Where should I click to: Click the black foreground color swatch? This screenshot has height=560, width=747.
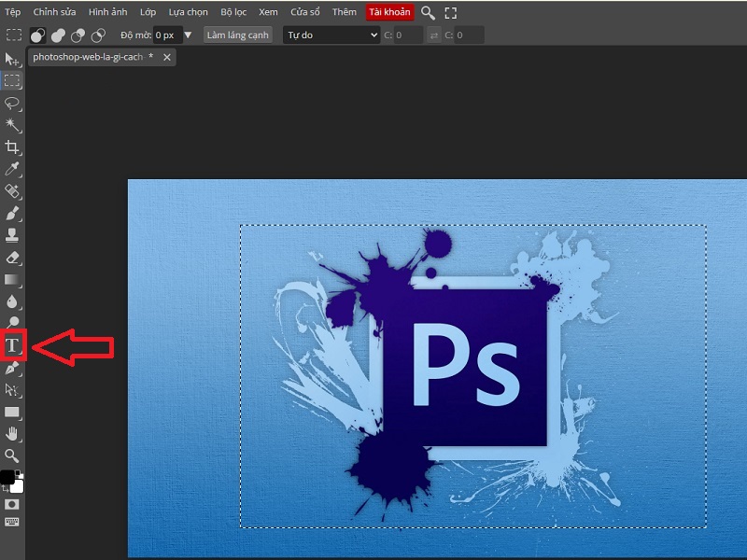pyautogui.click(x=7, y=477)
